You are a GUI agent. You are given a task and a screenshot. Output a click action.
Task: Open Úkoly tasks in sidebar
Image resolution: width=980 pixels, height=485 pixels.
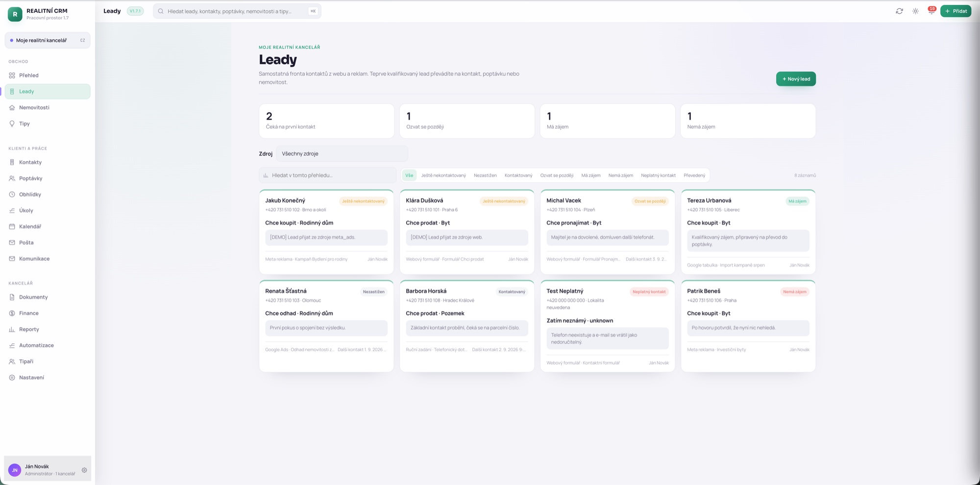pos(48,210)
